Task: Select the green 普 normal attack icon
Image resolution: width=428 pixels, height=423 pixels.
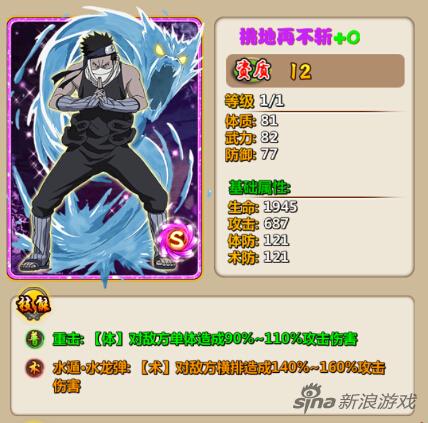Action: (x=35, y=339)
